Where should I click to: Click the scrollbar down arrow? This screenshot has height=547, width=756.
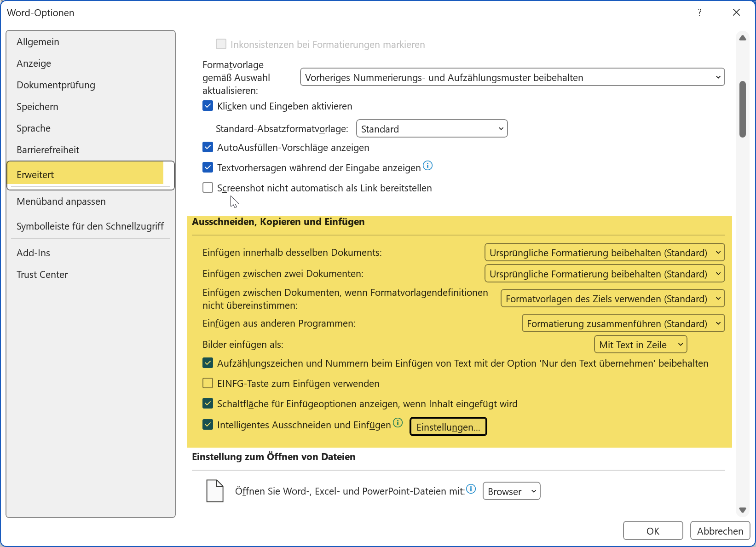coord(742,510)
